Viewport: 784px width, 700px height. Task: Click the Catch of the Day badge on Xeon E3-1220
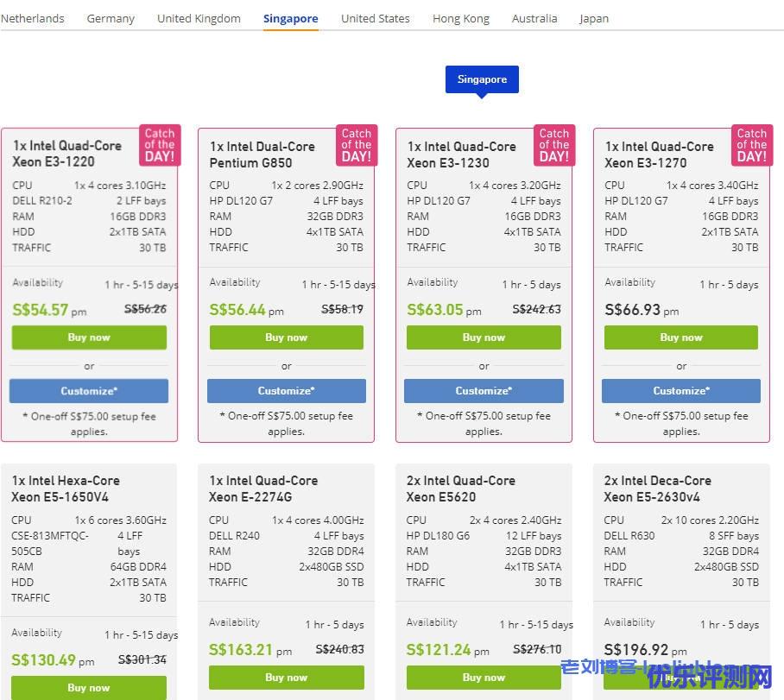[159, 145]
